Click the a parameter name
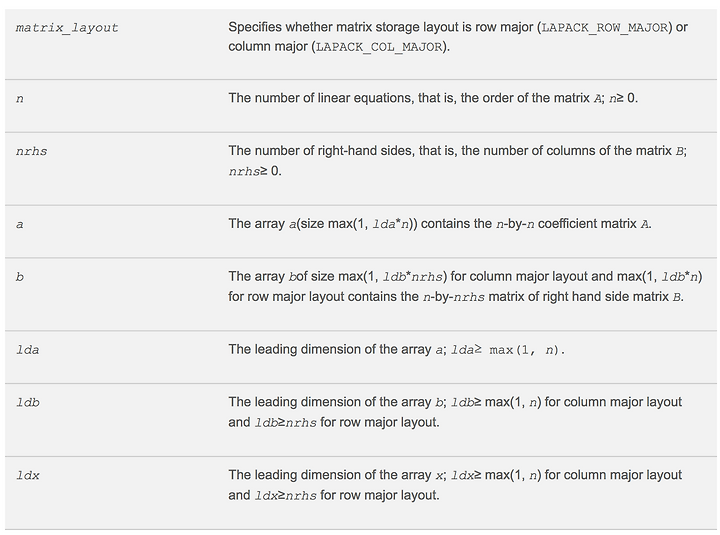The height and width of the screenshot is (535, 720). (20, 225)
